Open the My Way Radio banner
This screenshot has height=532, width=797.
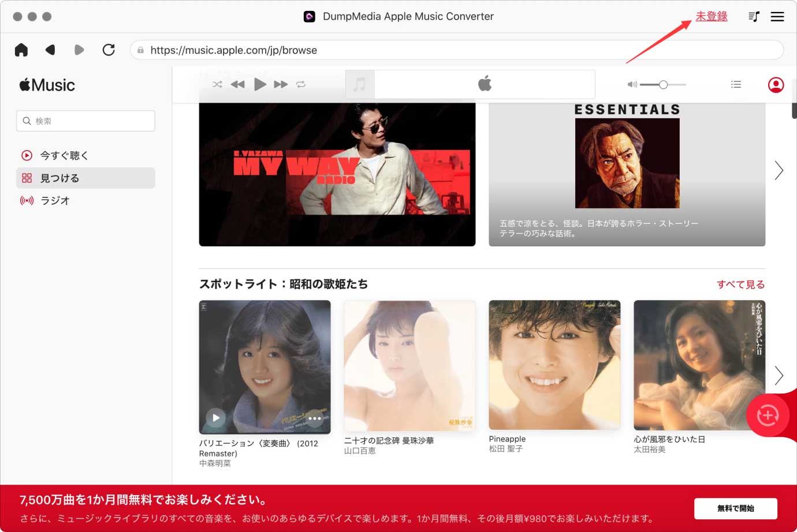click(x=337, y=174)
